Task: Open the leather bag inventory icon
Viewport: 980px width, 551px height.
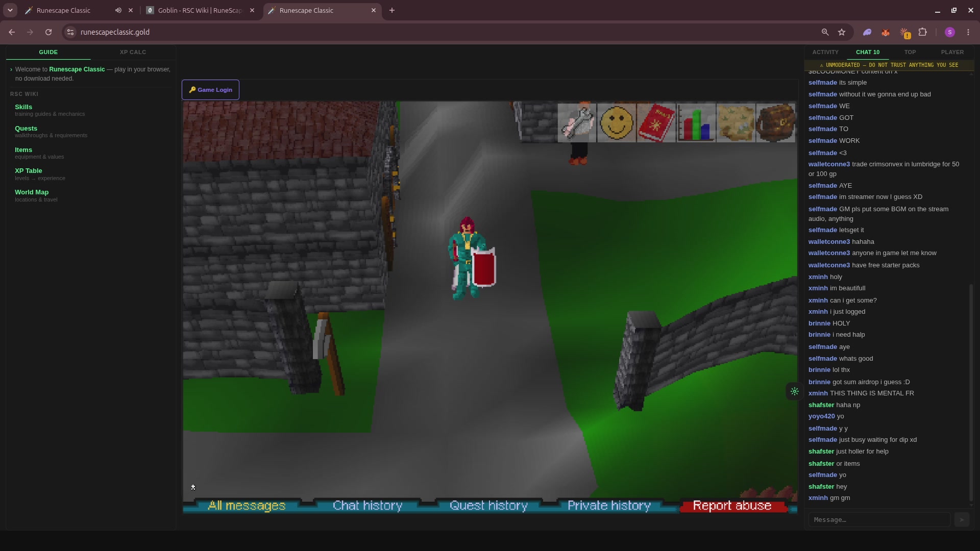Action: click(x=776, y=123)
